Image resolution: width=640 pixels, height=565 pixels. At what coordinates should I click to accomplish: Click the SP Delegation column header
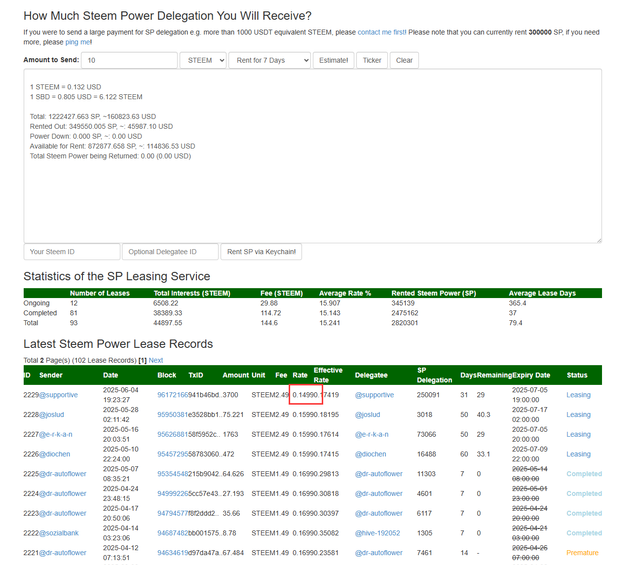coord(434,375)
